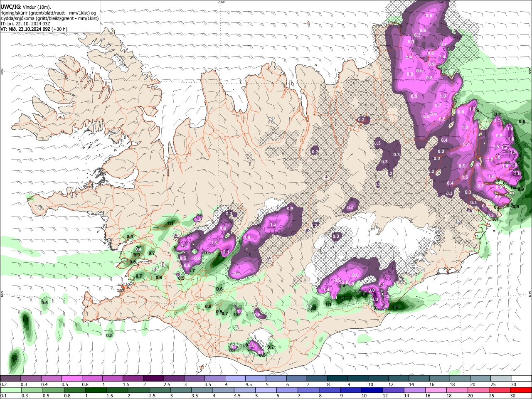Viewport: 532px width, 399px height.
Task: Click the '66N' latitude label on the right edge
Action: coord(530,72)
